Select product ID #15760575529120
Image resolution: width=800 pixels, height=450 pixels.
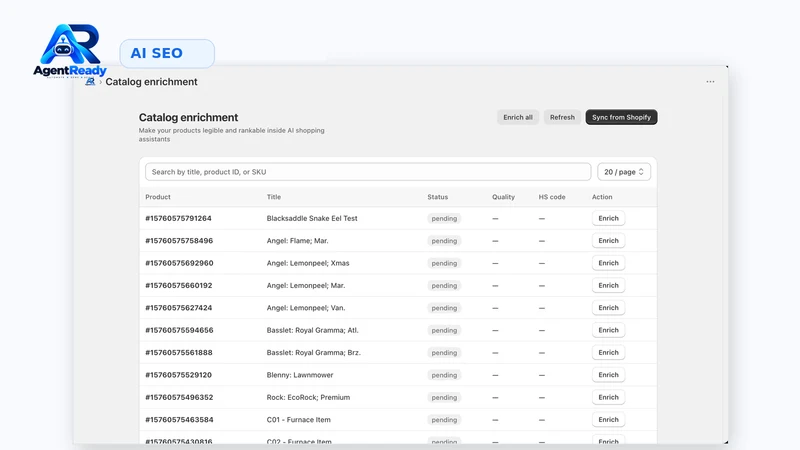tap(178, 375)
